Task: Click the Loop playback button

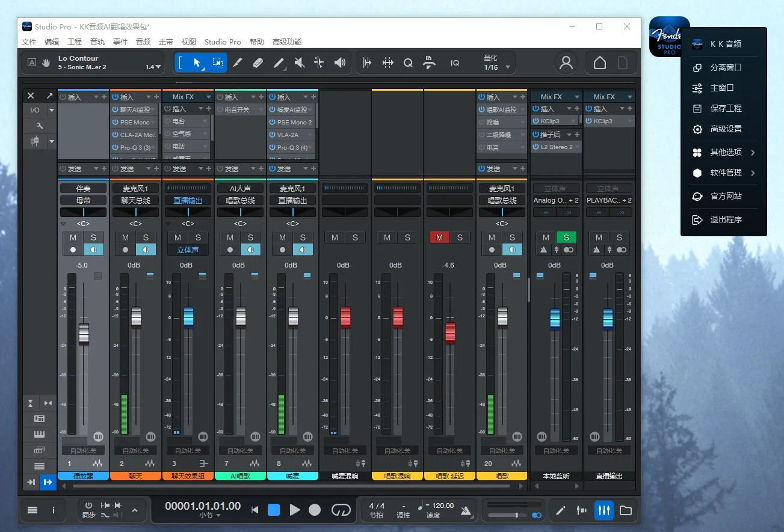Action: click(341, 510)
